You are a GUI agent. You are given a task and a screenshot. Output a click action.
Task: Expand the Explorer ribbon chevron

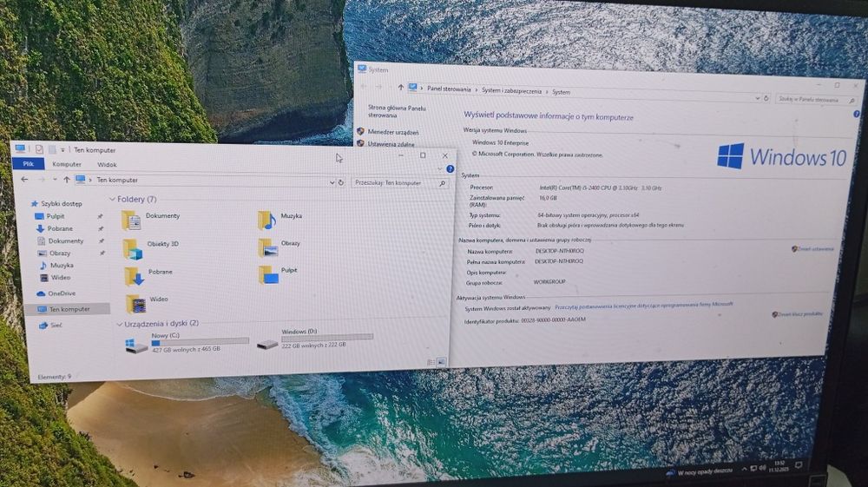tap(440, 169)
